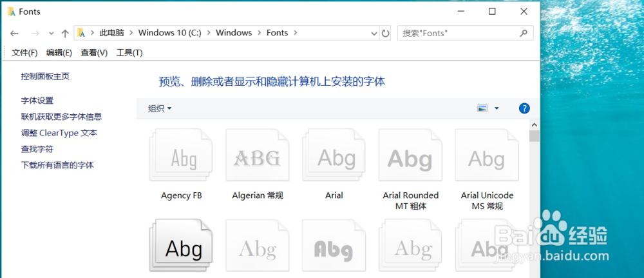Open the 编辑(E) menu
Image resolution: width=644 pixels, height=278 pixels.
pos(59,53)
